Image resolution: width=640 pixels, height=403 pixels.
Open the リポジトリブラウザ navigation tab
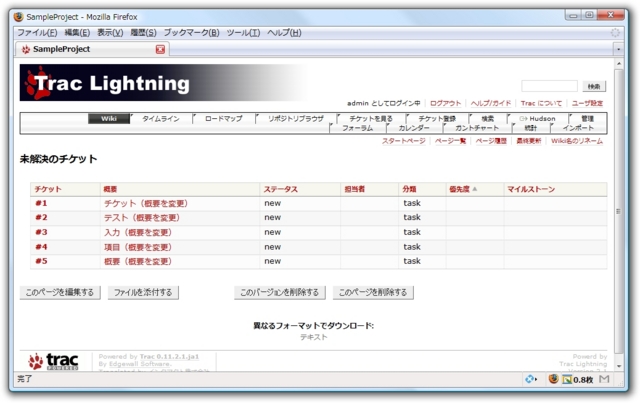296,119
